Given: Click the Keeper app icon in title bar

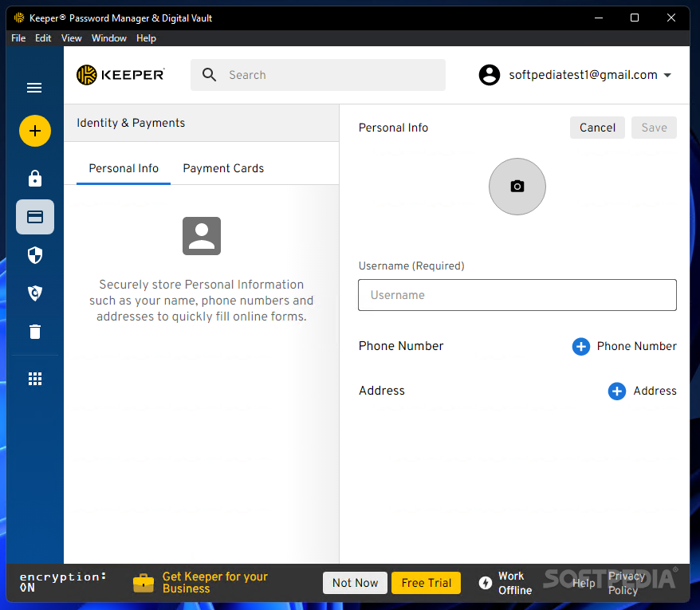Looking at the screenshot, I should coord(19,18).
